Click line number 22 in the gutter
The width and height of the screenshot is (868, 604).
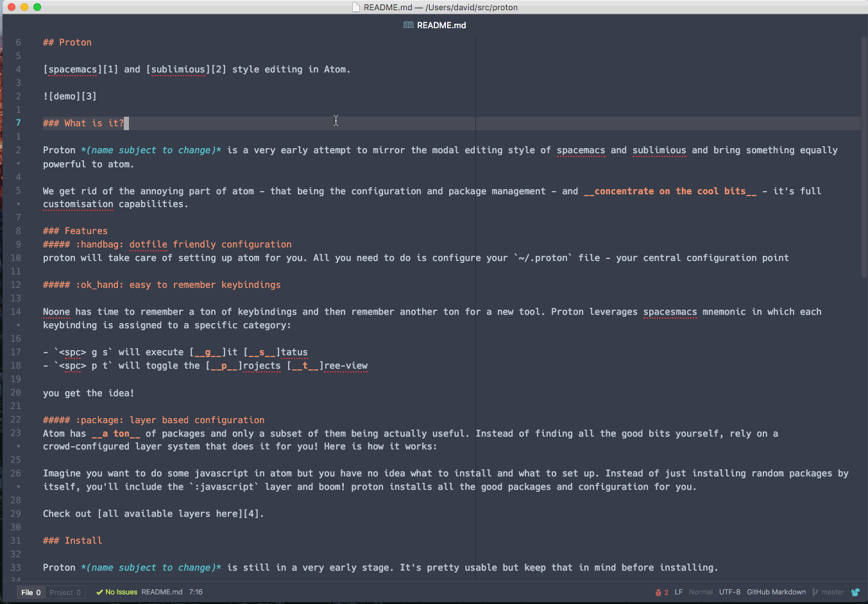tap(15, 420)
